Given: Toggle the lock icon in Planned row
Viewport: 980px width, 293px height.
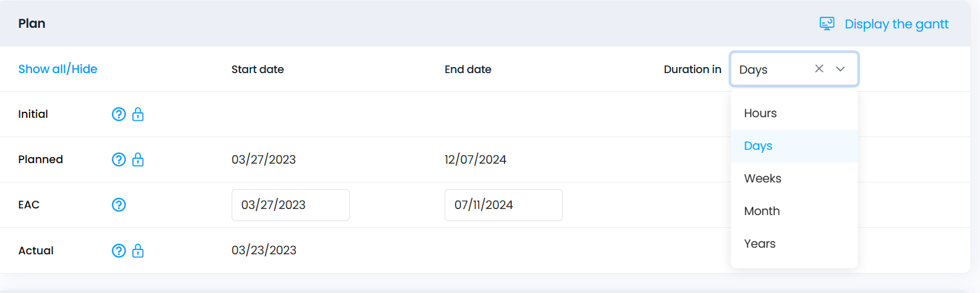Looking at the screenshot, I should (138, 159).
